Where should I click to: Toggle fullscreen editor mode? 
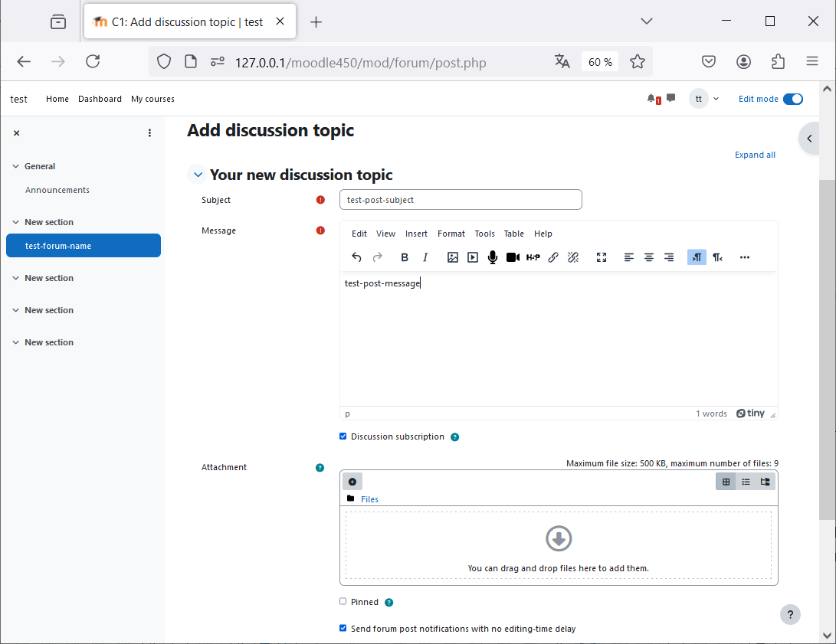(602, 257)
